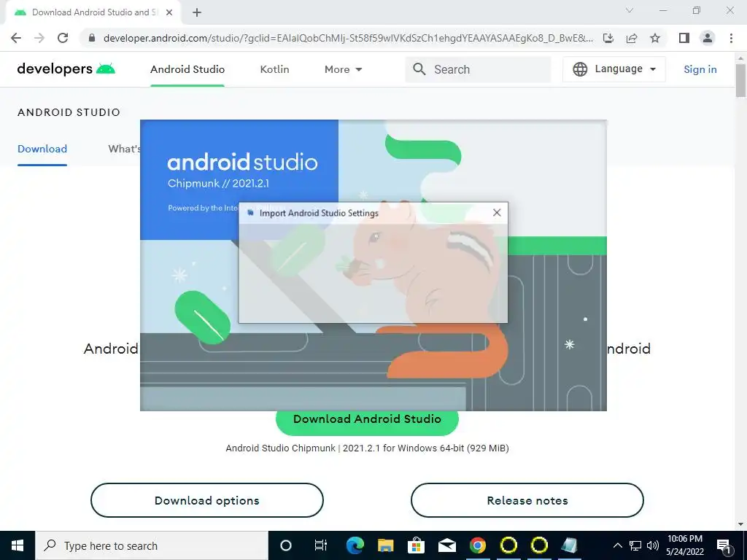Open Download options
Screen dimensions: 747x560
[207, 500]
